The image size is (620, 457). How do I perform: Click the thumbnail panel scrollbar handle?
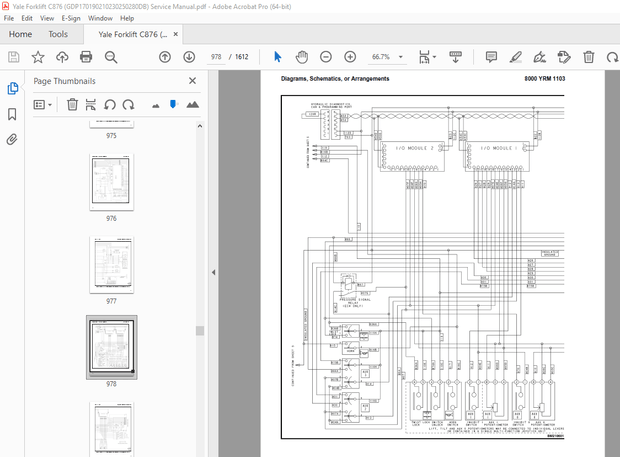[200, 331]
